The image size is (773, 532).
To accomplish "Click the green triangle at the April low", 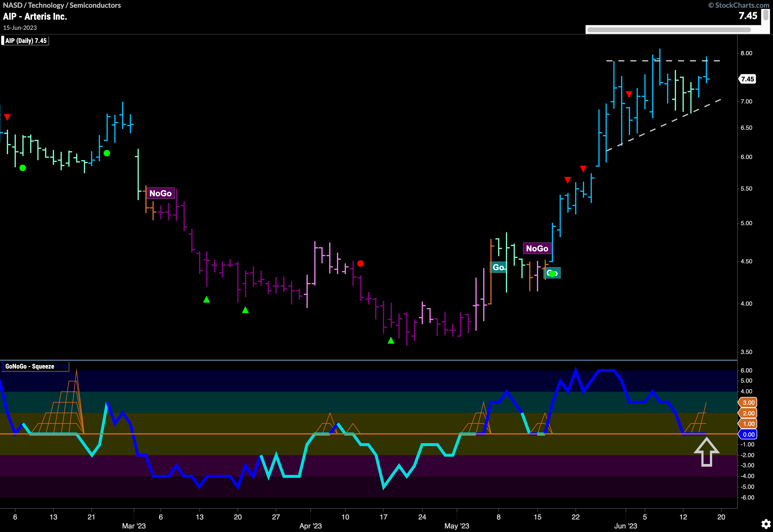I will pos(391,340).
